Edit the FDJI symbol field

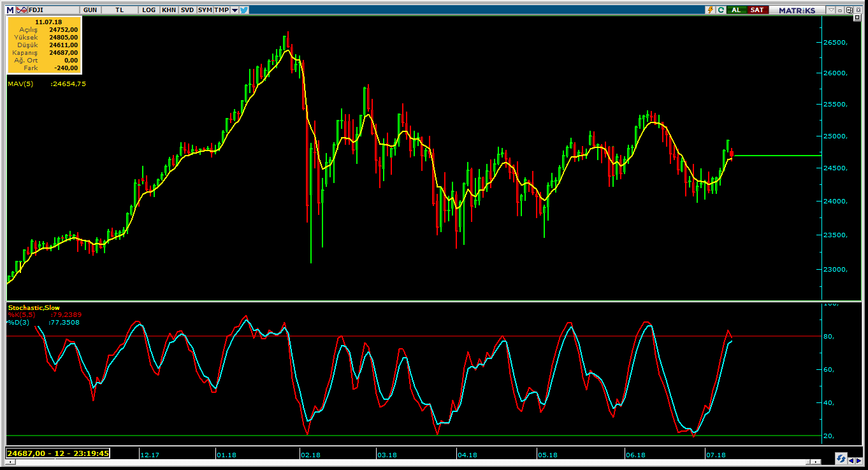point(54,10)
